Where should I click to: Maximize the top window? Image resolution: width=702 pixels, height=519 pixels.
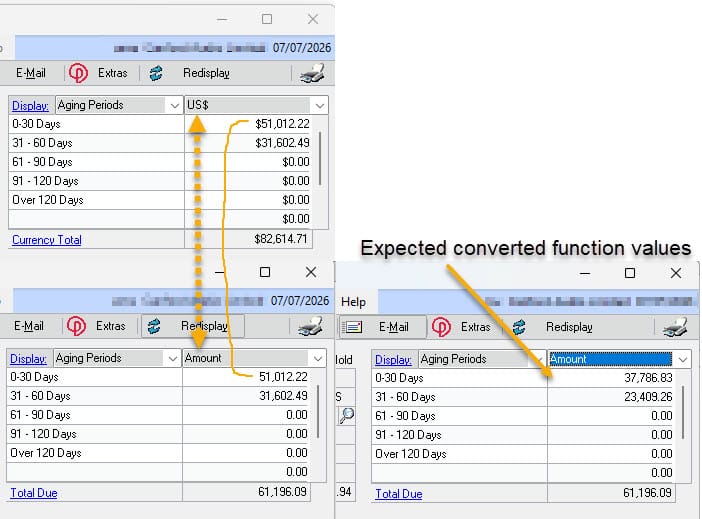coord(267,19)
